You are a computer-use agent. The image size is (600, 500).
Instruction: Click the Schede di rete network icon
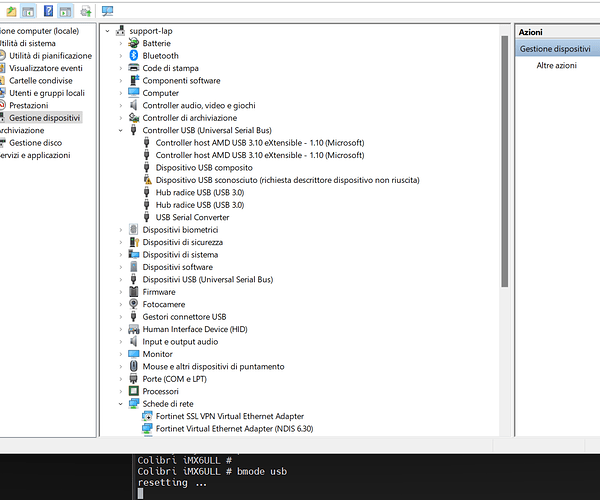click(x=134, y=403)
